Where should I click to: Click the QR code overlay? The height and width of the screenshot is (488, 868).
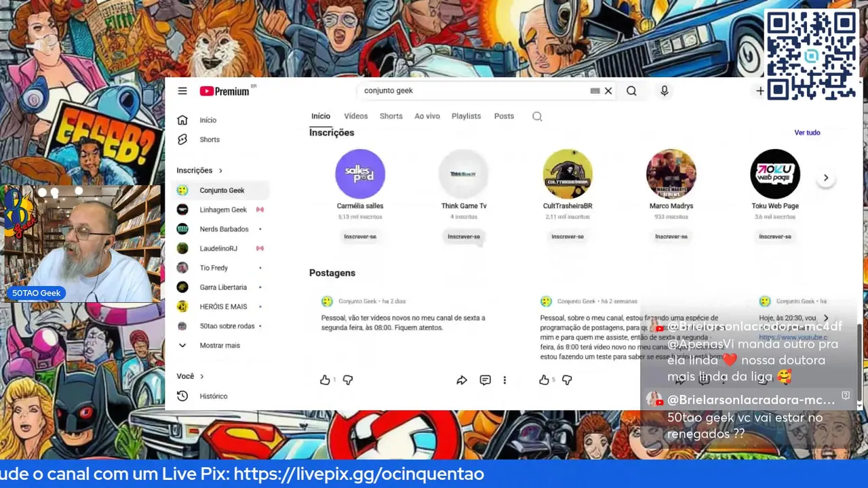(811, 56)
